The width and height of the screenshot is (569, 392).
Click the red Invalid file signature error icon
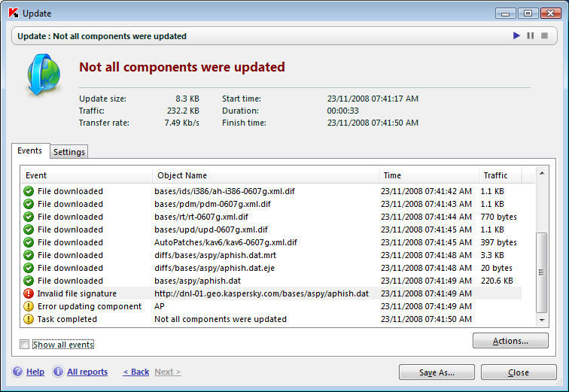coord(29,293)
